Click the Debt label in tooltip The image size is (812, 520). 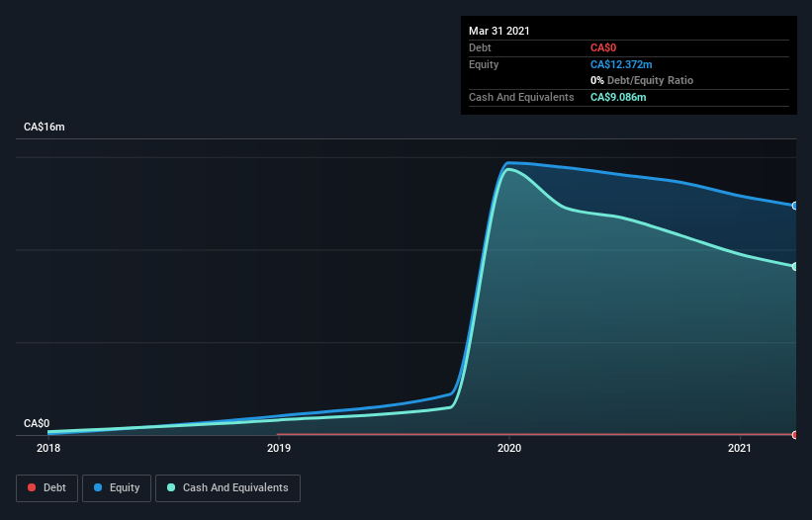tap(480, 48)
